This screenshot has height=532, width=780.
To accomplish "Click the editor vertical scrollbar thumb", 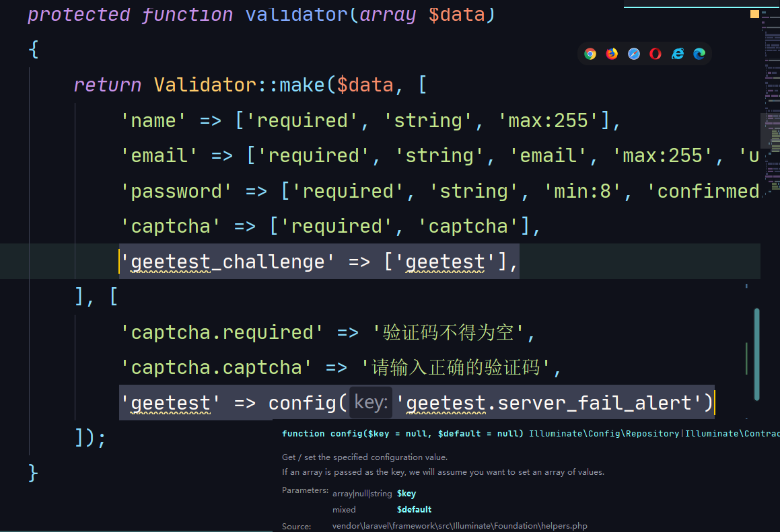I will tap(756, 354).
